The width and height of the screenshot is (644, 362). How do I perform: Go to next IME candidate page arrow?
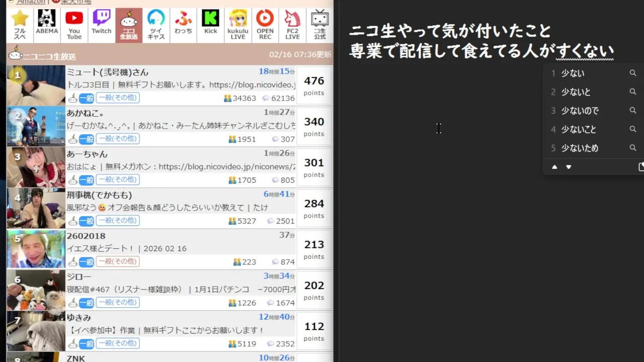569,167
